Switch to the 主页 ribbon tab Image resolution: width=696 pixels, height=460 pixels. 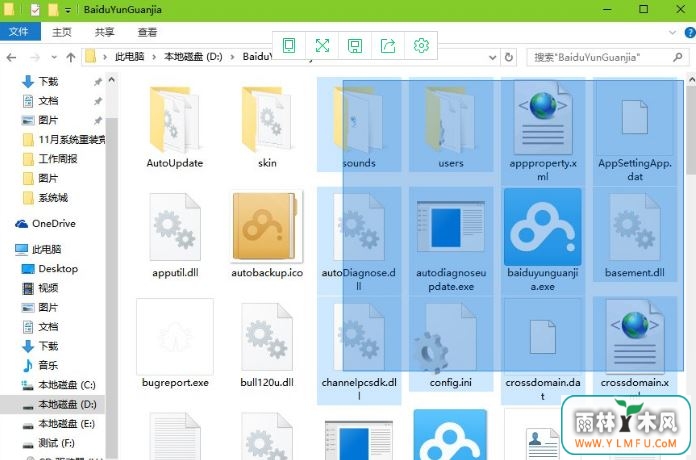pyautogui.click(x=61, y=32)
